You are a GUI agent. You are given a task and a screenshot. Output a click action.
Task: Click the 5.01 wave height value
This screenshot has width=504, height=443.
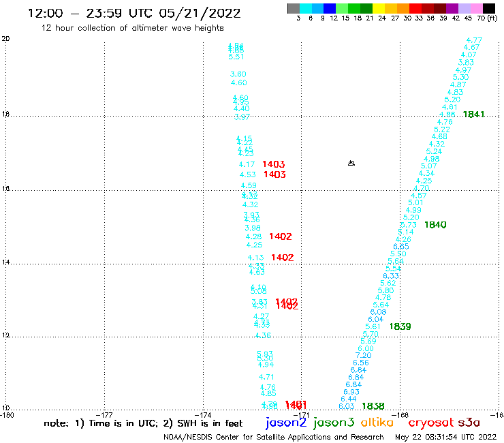415,202
